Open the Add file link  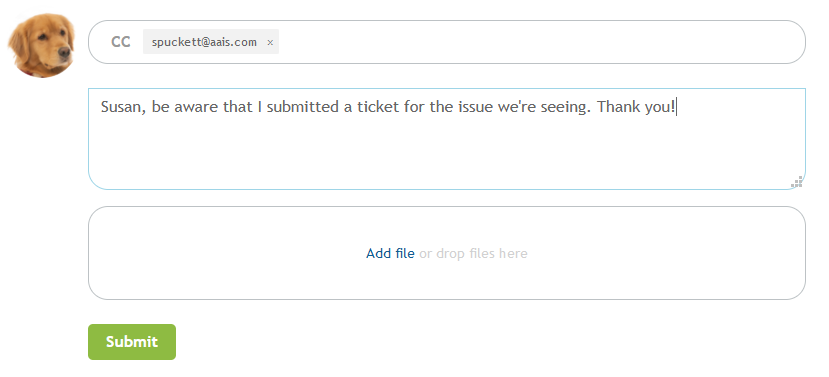coord(390,253)
